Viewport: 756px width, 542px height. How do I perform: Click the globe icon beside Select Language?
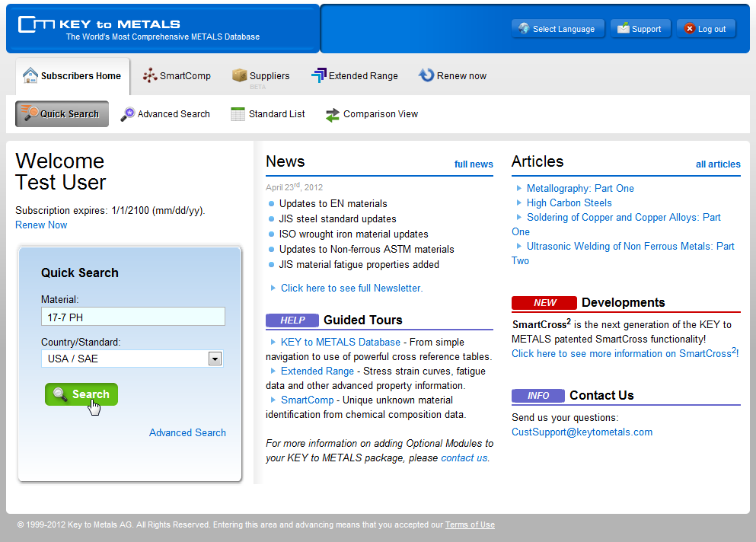point(524,28)
